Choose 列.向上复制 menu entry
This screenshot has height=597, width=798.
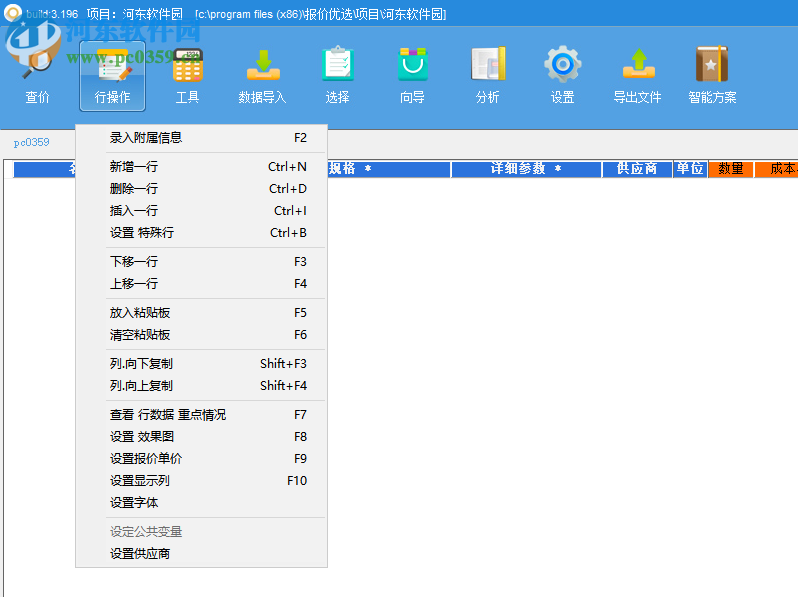[x=202, y=385]
